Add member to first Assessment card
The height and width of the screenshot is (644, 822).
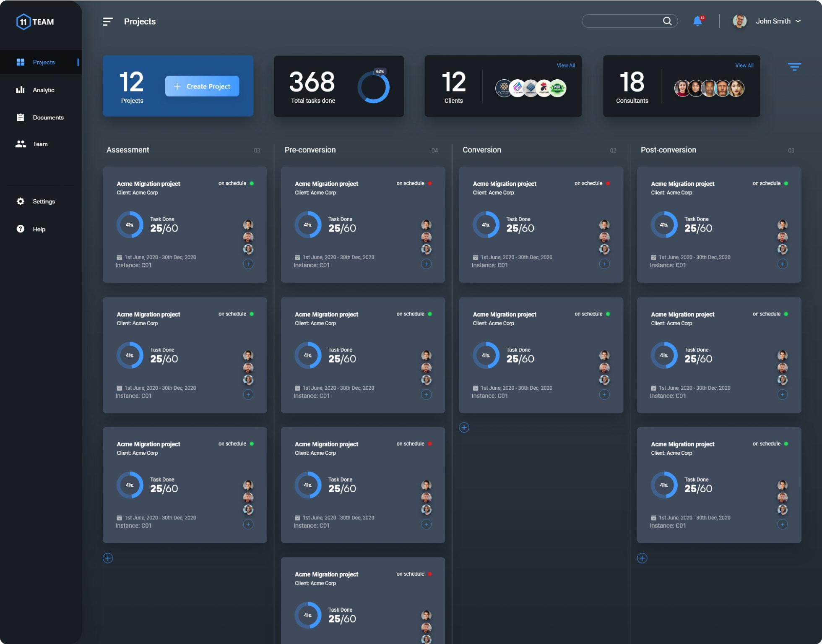click(x=248, y=264)
